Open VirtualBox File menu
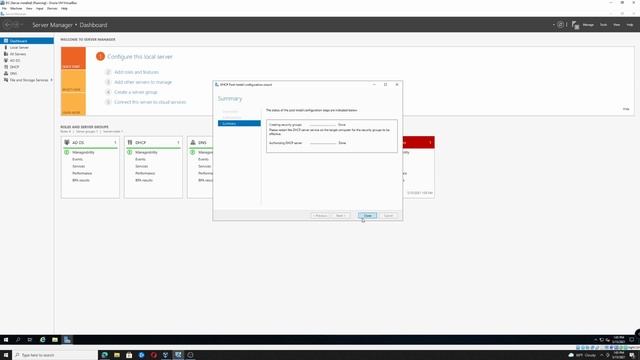Screen dimensions: 640x360 click(4, 8)
